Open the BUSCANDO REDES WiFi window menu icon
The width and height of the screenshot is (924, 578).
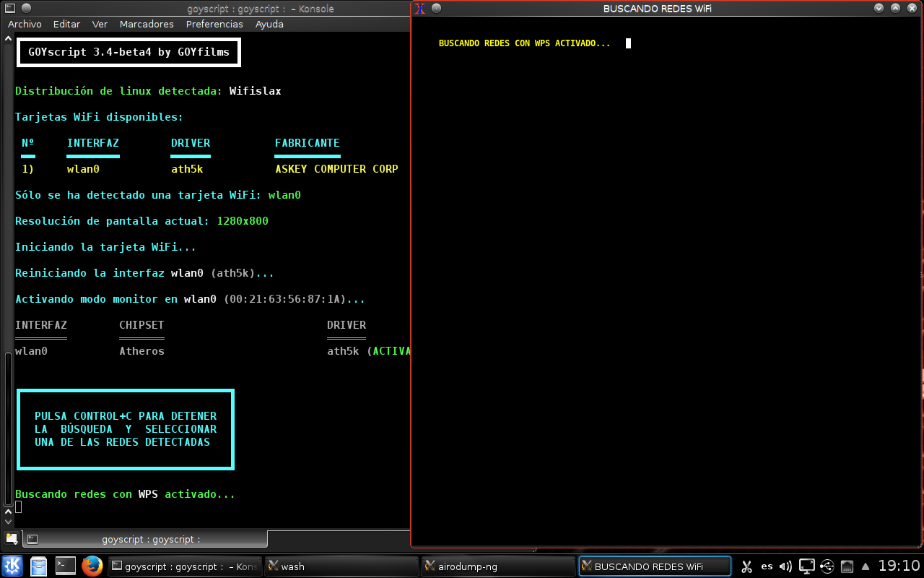tap(420, 8)
